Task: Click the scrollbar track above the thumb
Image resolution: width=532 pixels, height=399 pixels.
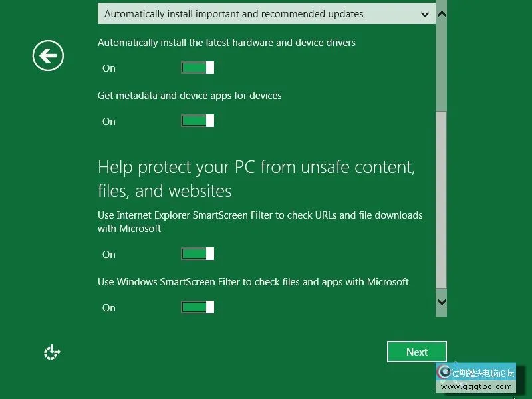Action: click(442, 66)
